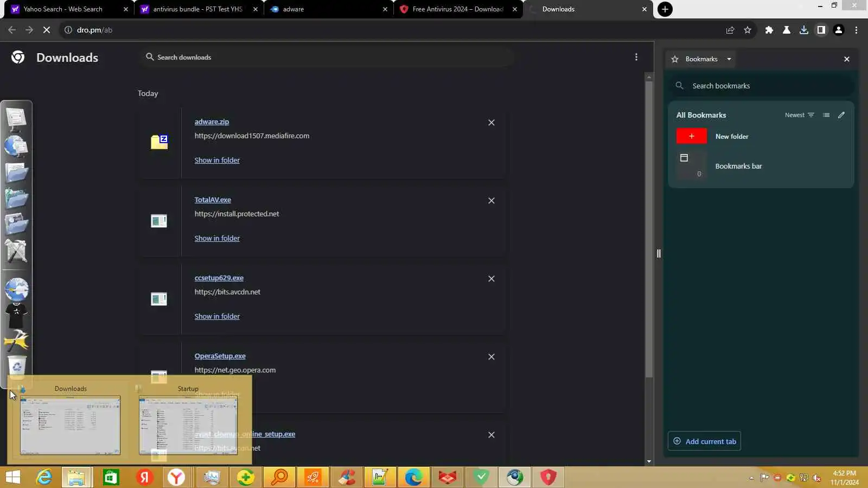Remove ccsetup629.exe from the downloads list
The width and height of the screenshot is (868, 488).
point(492,279)
